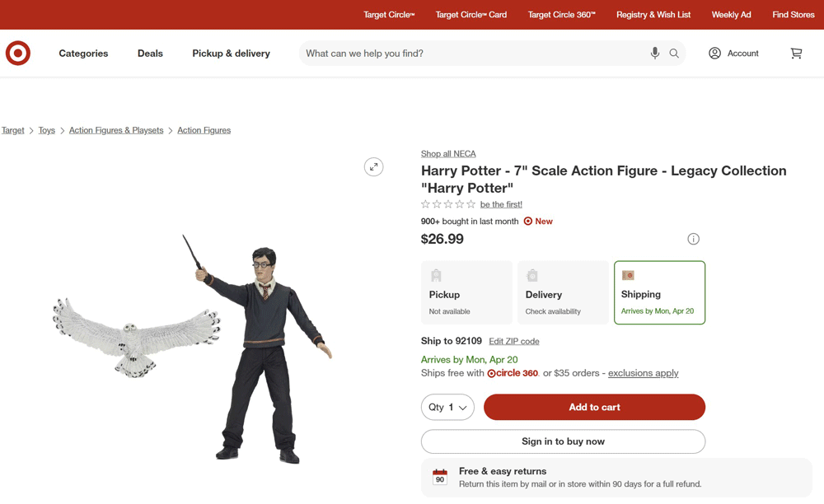Screen dimensions: 824x504
Task: Click the Edit ZIP code link
Action: [514, 341]
